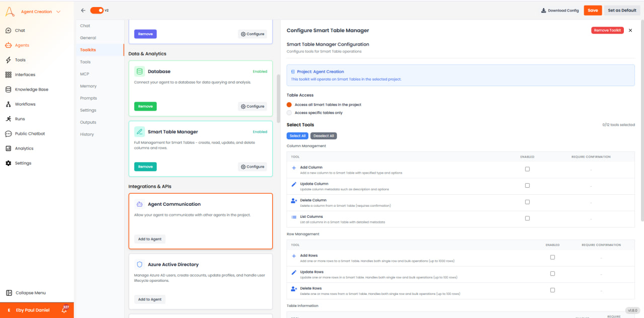Enable the Delete Rows checkbox
Screen dimensions: 644x318
(552, 290)
